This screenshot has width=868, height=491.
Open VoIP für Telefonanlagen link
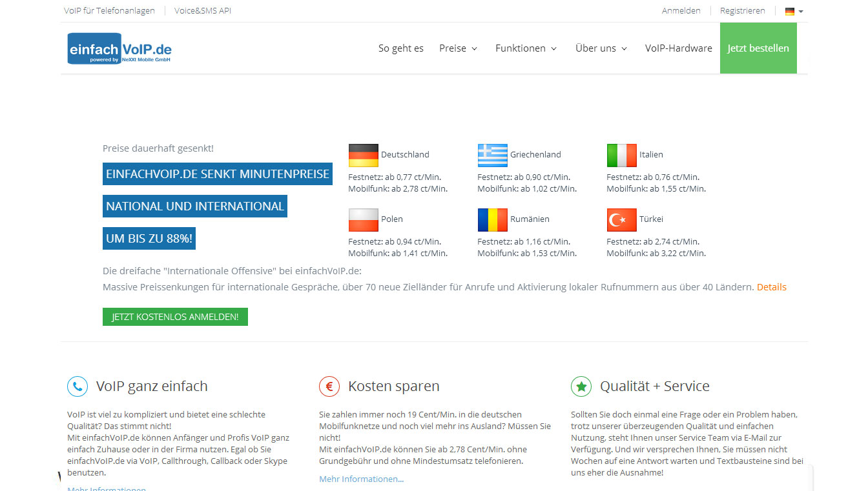(109, 11)
